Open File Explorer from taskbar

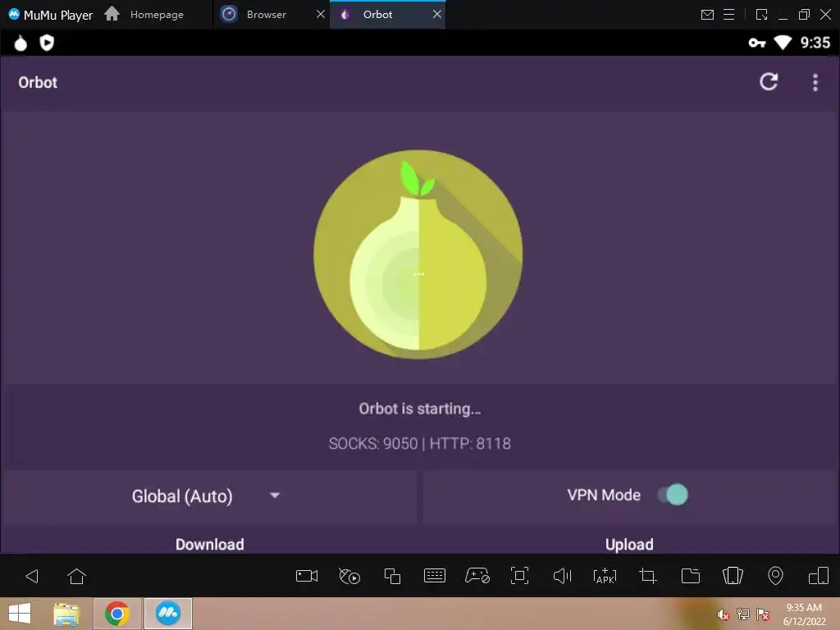click(x=66, y=614)
